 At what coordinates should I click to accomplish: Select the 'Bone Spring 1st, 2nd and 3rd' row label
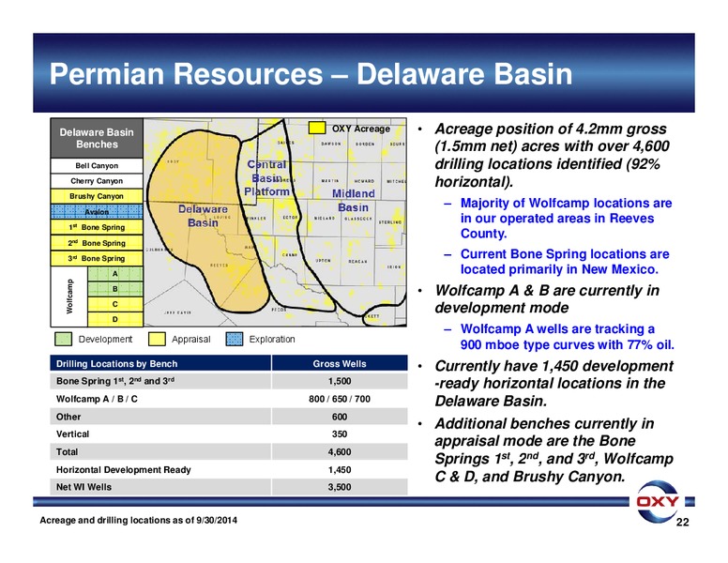[115, 381]
